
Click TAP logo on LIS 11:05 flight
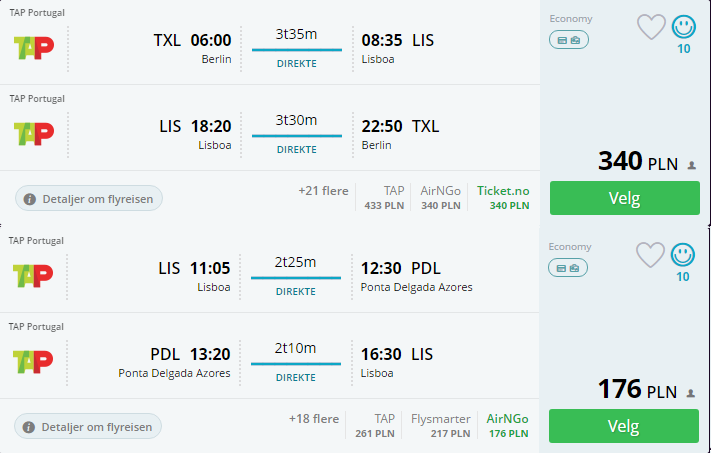(33, 276)
